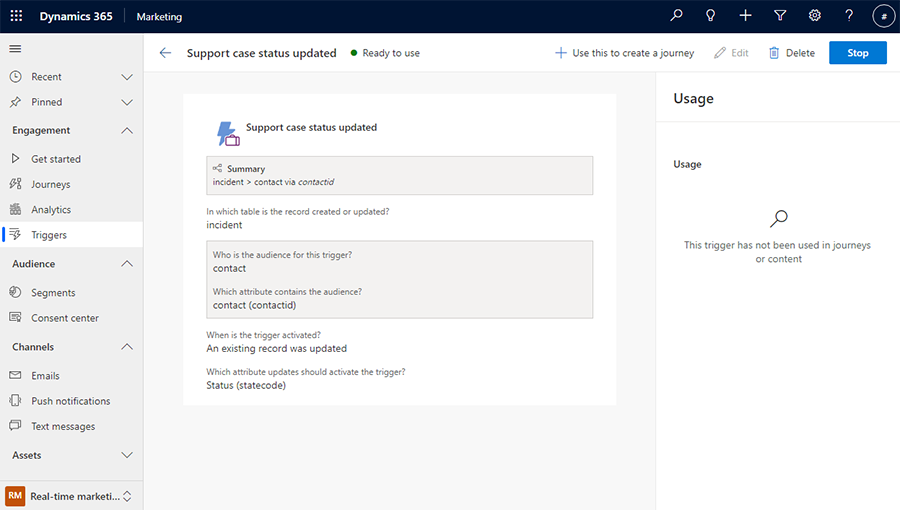Viewport: 900px width, 510px height.
Task: Expand the Assets group
Action: coord(126,455)
